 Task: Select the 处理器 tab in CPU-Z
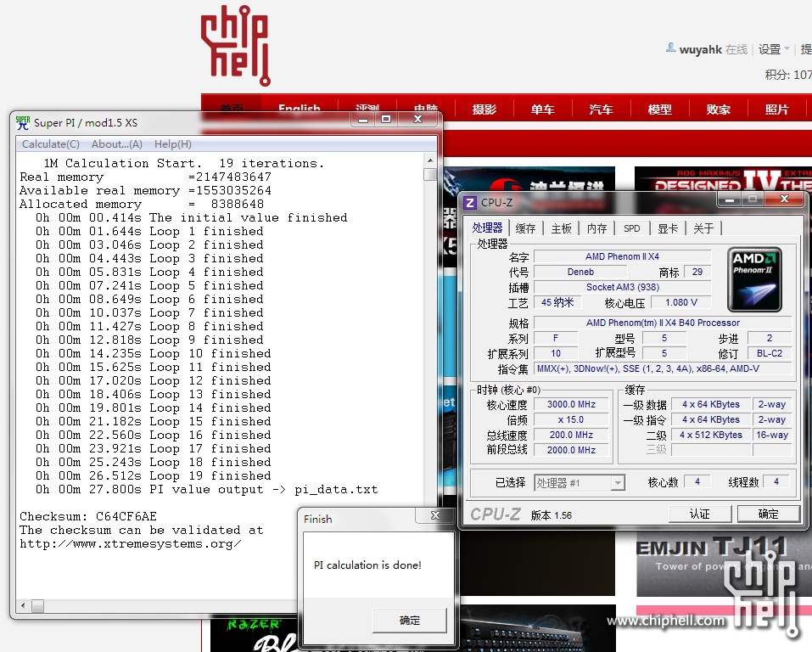[x=487, y=228]
